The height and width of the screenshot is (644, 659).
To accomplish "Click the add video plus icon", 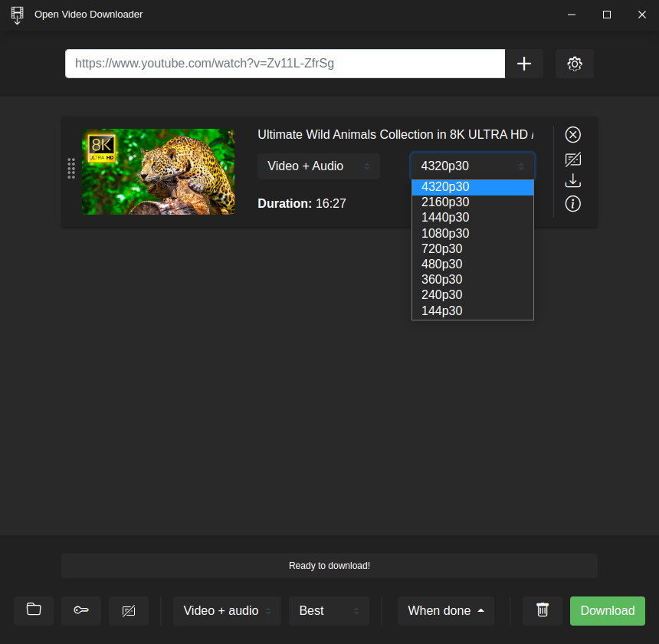I will point(523,64).
